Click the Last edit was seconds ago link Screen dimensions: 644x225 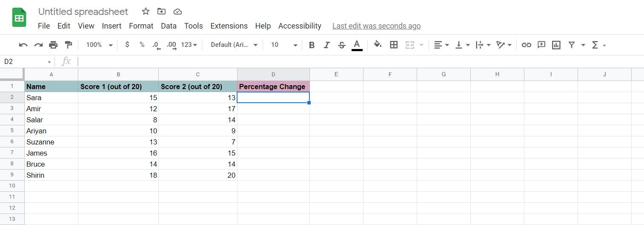(376, 26)
